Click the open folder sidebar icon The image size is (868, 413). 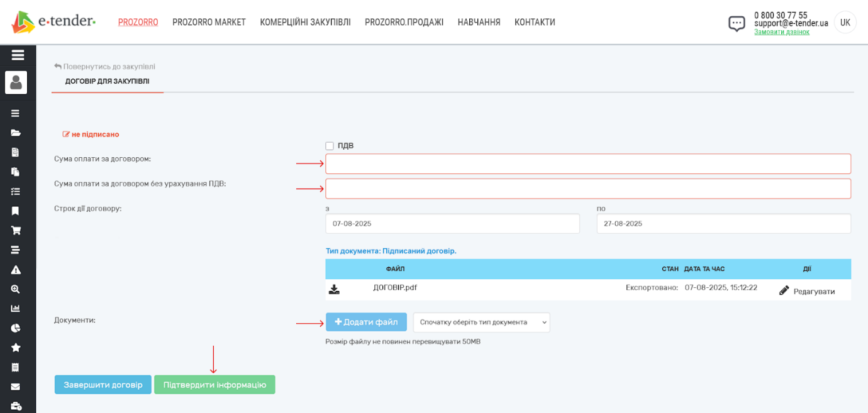(x=16, y=133)
